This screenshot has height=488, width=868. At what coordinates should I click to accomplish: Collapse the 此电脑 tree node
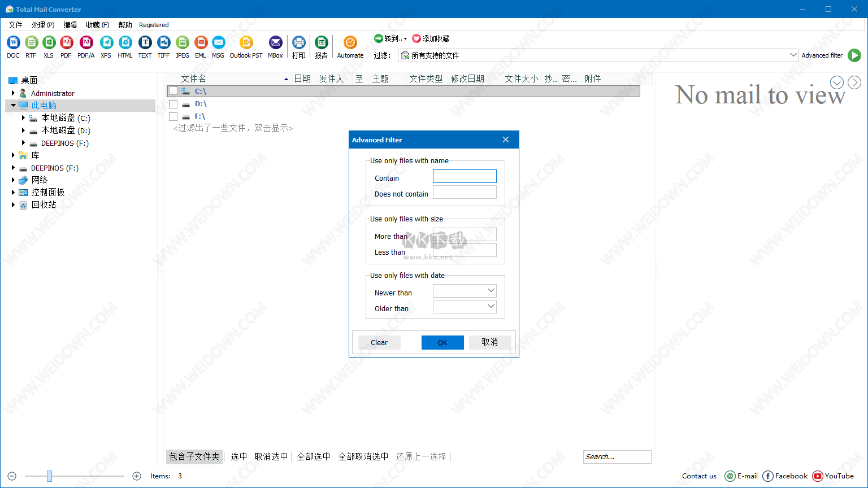coord(13,104)
